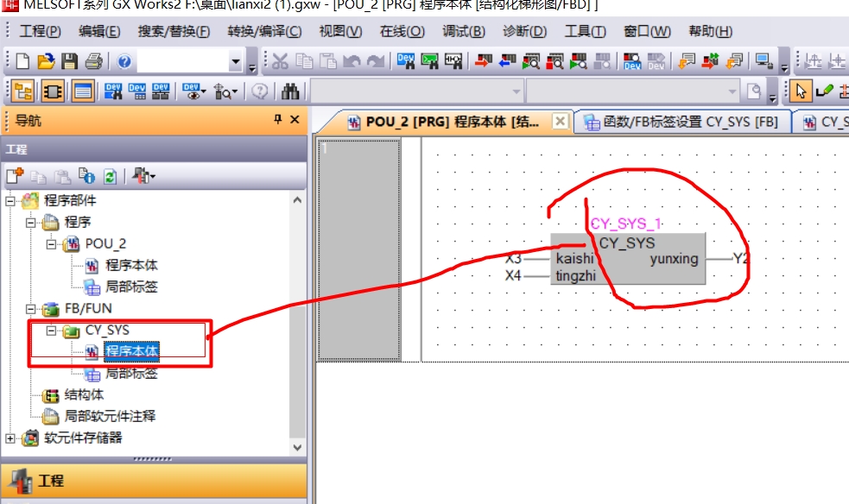Click the new data icon in navigation panel

(x=15, y=176)
